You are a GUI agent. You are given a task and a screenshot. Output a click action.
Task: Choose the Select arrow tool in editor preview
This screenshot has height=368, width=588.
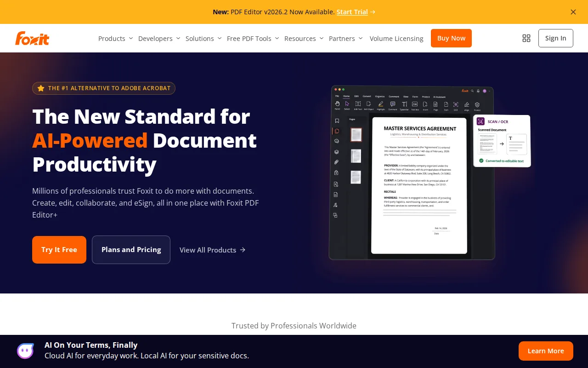[x=347, y=104]
